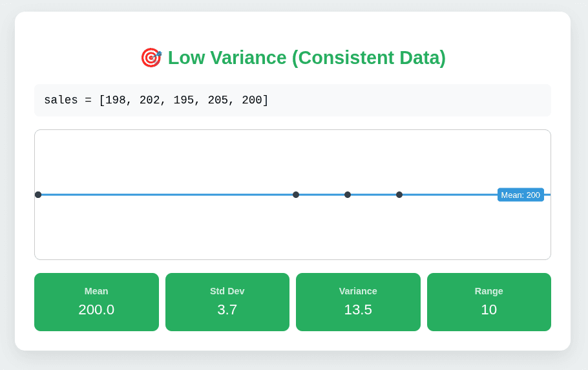Click the third data point from left
Image resolution: width=588 pixels, height=370 pixels.
[348, 195]
